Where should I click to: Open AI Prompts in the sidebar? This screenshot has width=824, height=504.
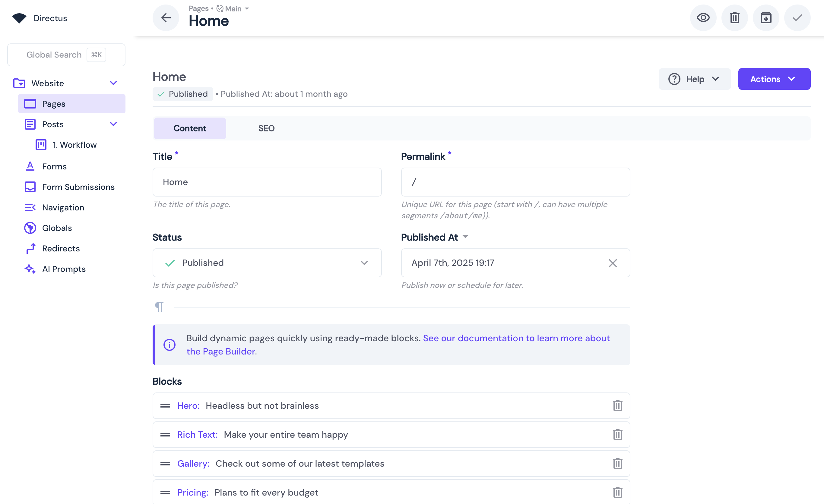64,269
